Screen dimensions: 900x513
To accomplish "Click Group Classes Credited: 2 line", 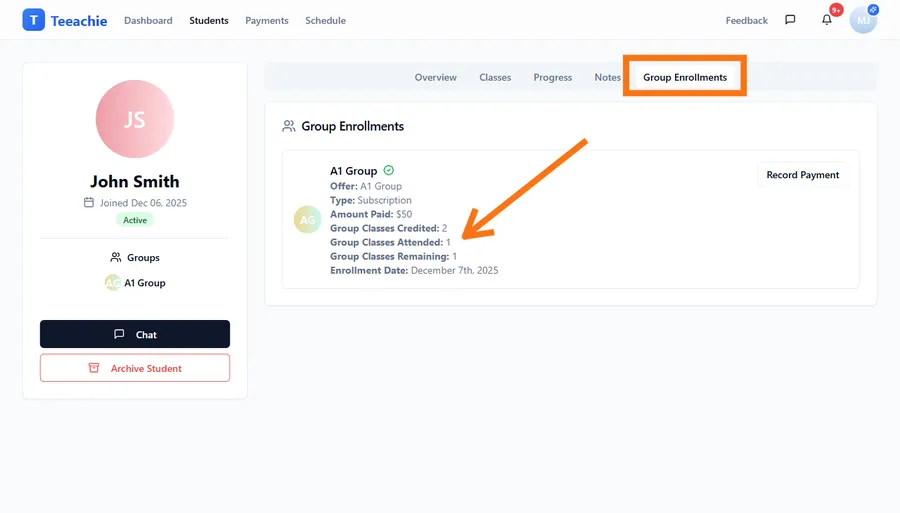I will pyautogui.click(x=389, y=228).
